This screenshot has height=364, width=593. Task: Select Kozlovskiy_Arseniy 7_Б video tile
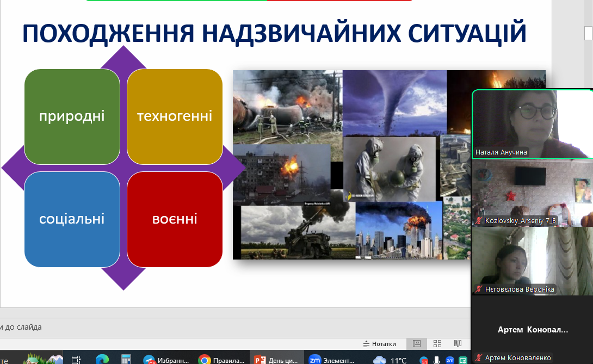click(533, 193)
